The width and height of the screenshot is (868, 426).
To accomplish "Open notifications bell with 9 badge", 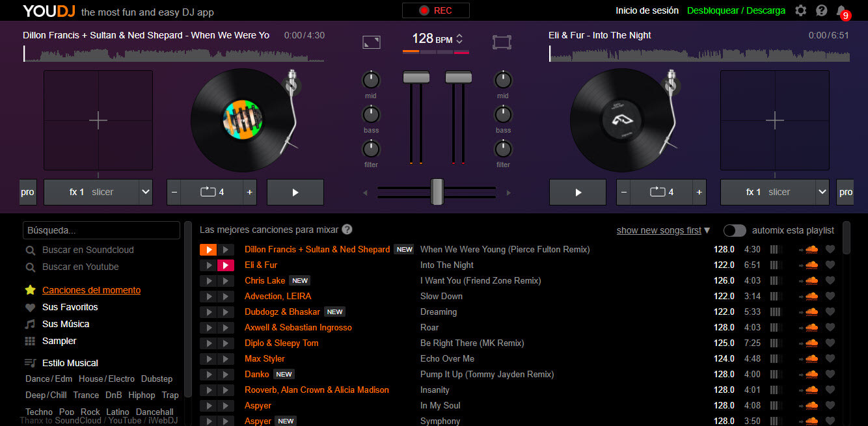I will pyautogui.click(x=842, y=11).
